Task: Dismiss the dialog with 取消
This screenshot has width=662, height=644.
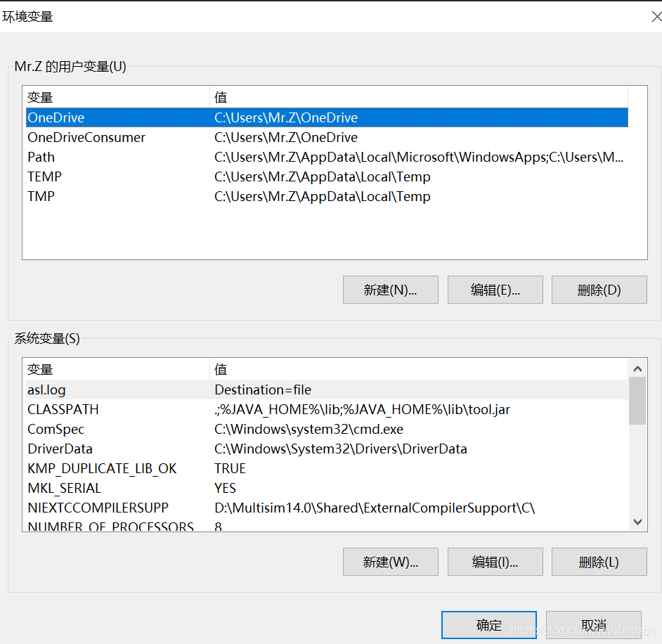Action: click(x=594, y=625)
